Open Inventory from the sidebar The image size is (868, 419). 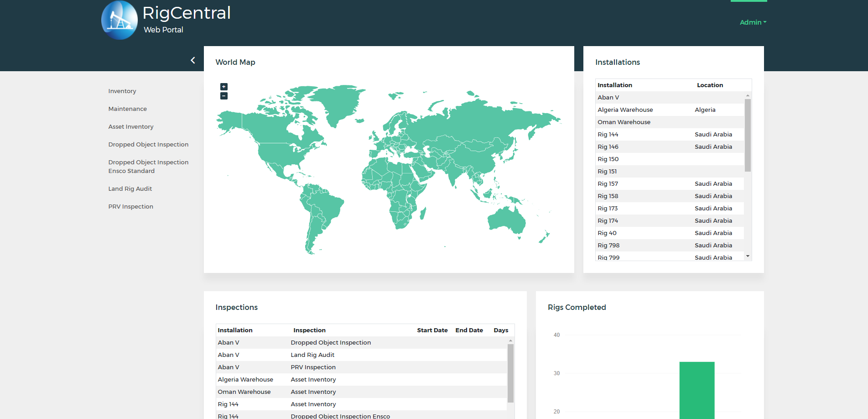[122, 91]
